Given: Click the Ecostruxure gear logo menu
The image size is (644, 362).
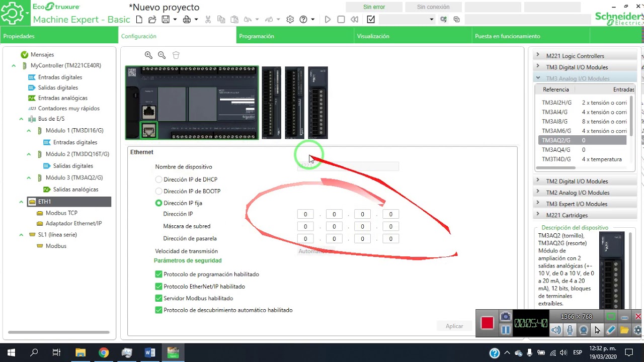Looking at the screenshot, I should [13, 13].
